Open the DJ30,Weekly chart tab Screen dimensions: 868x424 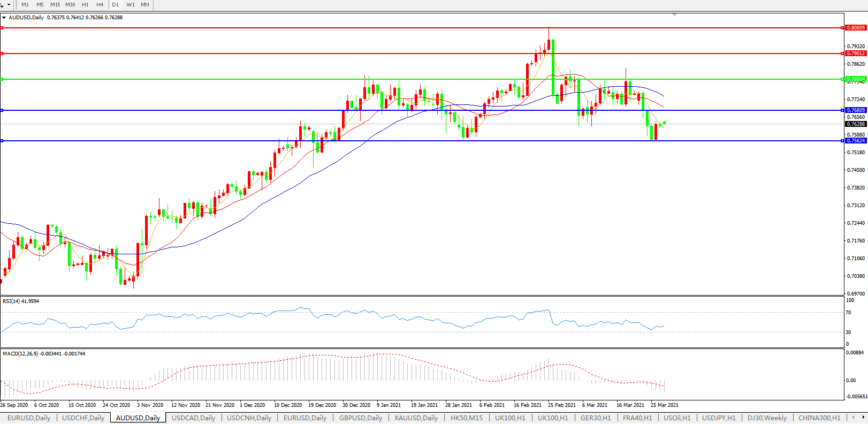point(767,418)
